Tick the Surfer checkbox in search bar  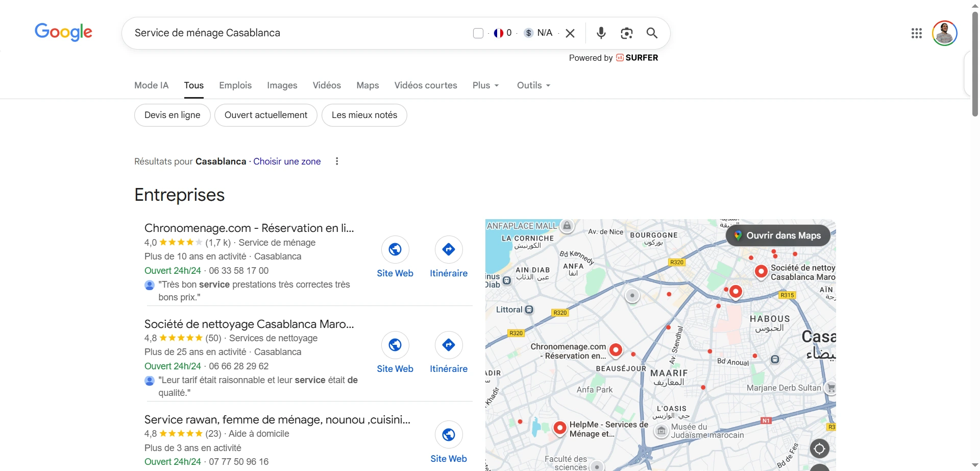tap(478, 33)
